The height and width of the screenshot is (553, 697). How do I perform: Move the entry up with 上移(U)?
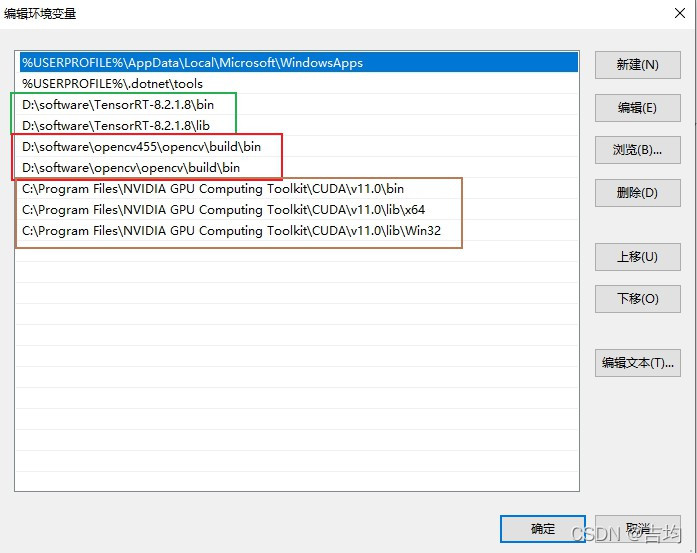pyautogui.click(x=637, y=256)
